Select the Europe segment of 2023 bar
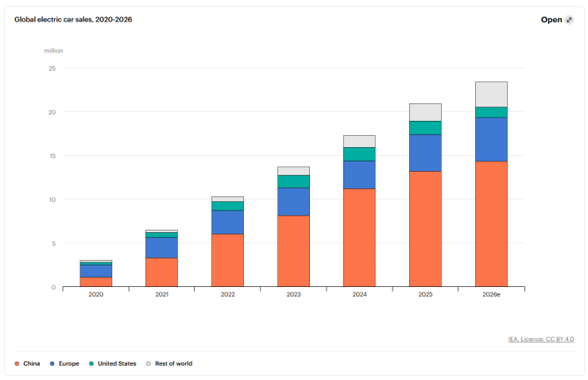 294,202
